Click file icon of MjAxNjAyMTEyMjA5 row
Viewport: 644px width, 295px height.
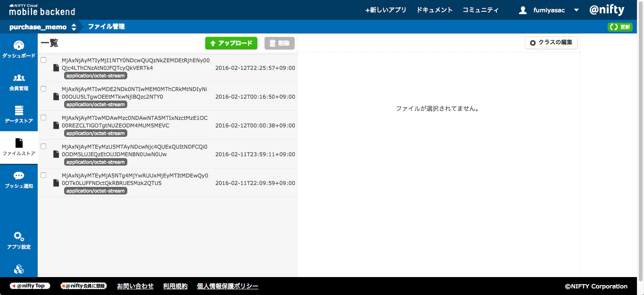(x=56, y=183)
